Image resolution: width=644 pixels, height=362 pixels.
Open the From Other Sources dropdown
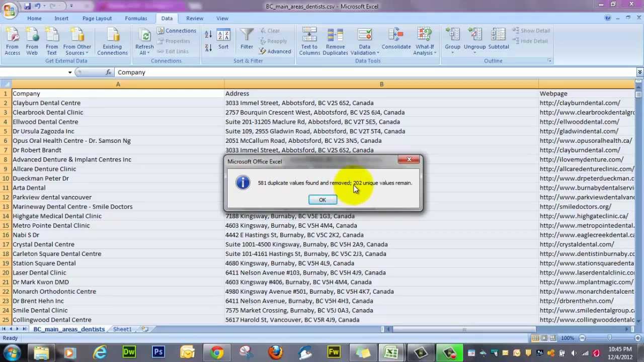click(77, 42)
